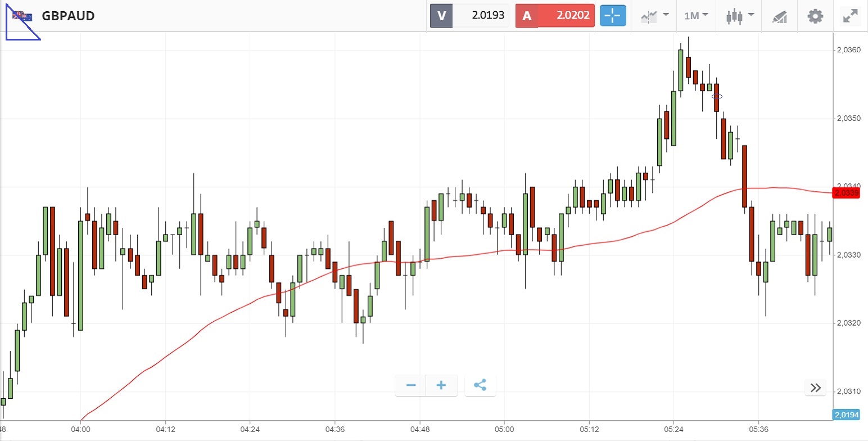Viewport: 868px width, 441px height.
Task: Open chart settings gear icon
Action: tap(815, 16)
